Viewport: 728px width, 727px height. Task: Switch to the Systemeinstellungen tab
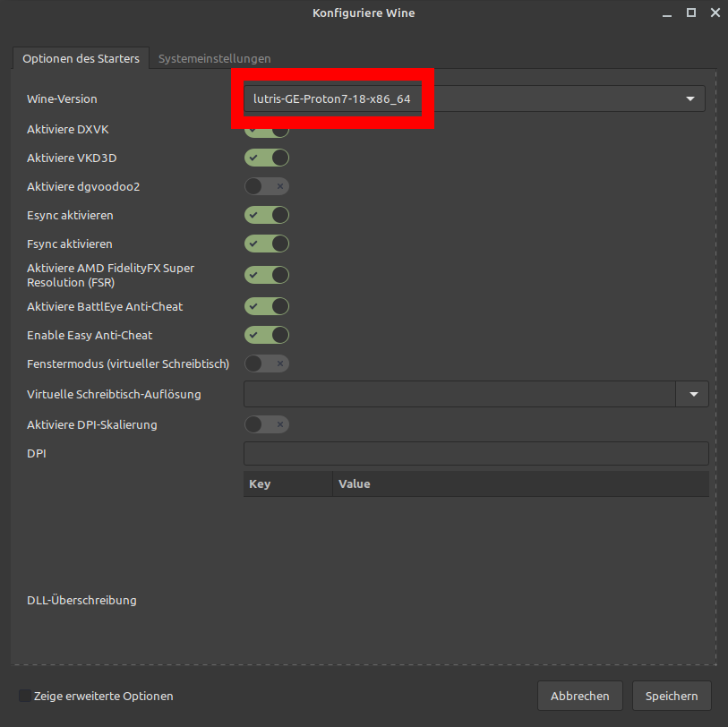(x=214, y=58)
